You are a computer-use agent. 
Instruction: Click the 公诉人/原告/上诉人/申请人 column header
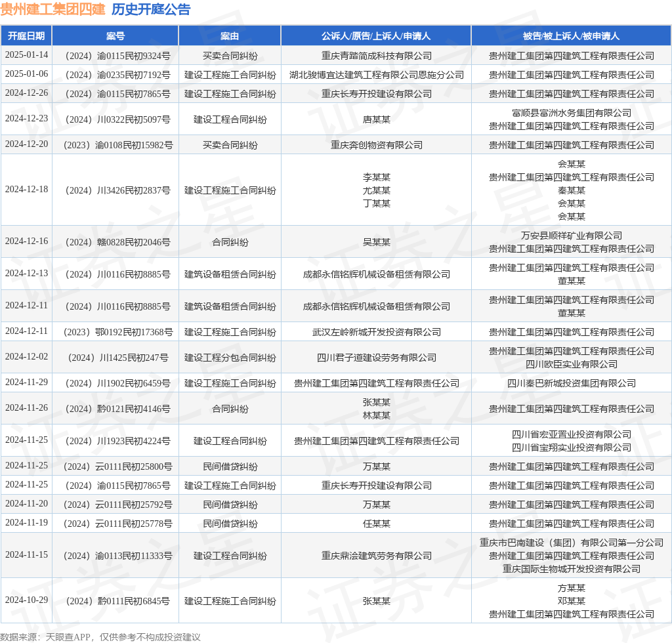click(x=376, y=36)
